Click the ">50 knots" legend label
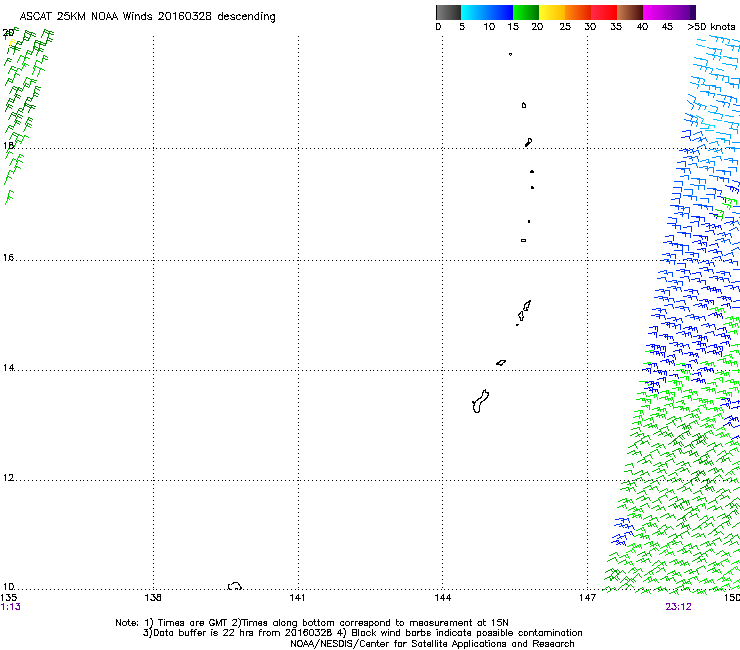Screen dimensions: 740x650 pos(711,27)
